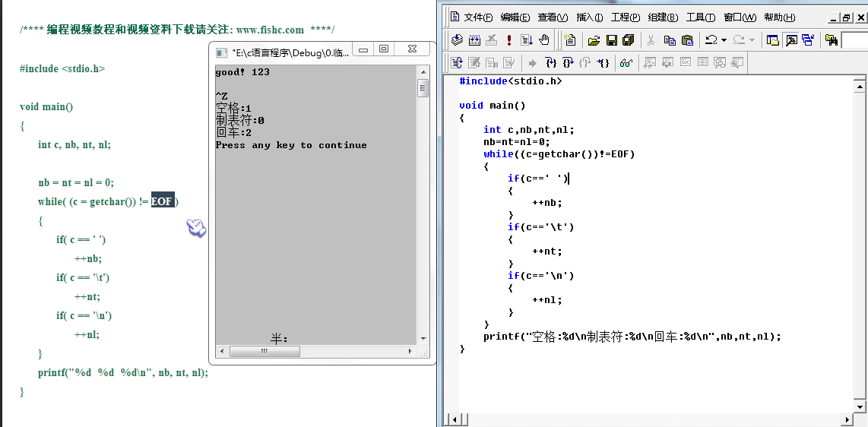
Task: Click the console scroll-left arrow
Action: click(x=223, y=351)
